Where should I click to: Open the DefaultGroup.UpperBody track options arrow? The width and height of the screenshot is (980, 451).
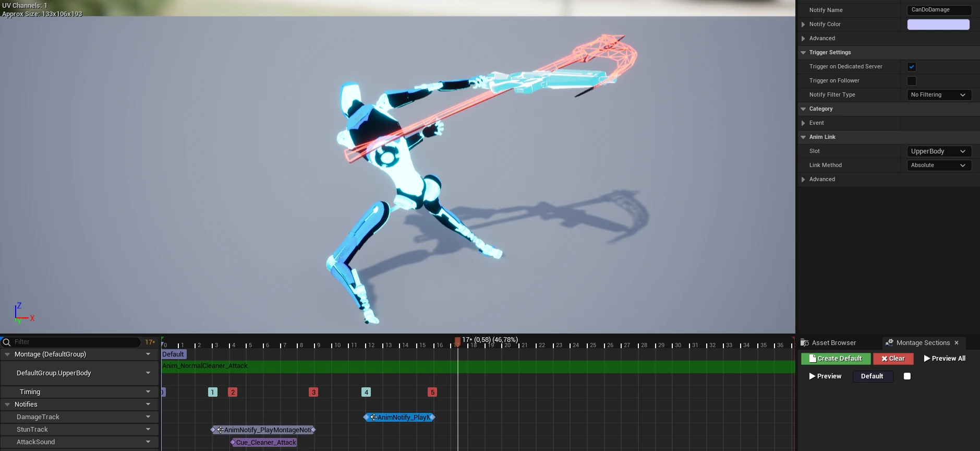point(148,373)
